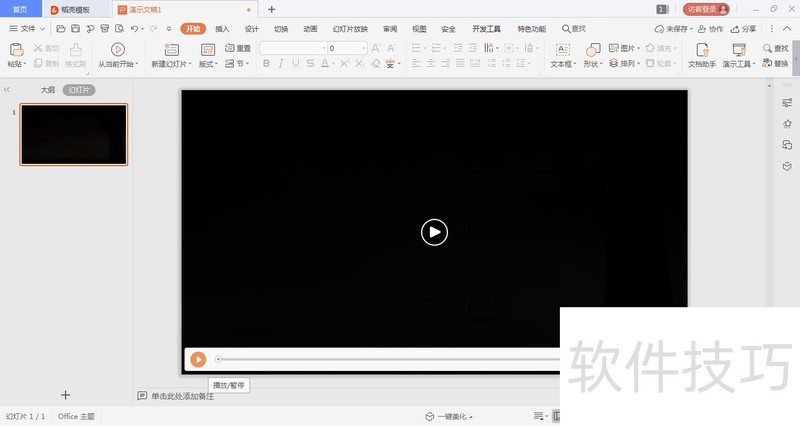Click the 分享 share button
This screenshot has width=800, height=426.
click(743, 29)
